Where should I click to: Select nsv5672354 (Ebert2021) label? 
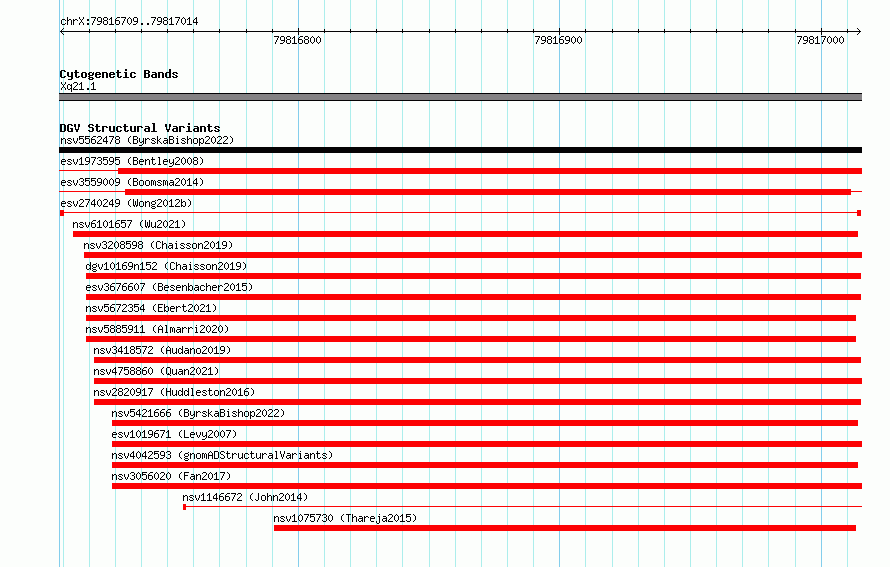pyautogui.click(x=152, y=308)
